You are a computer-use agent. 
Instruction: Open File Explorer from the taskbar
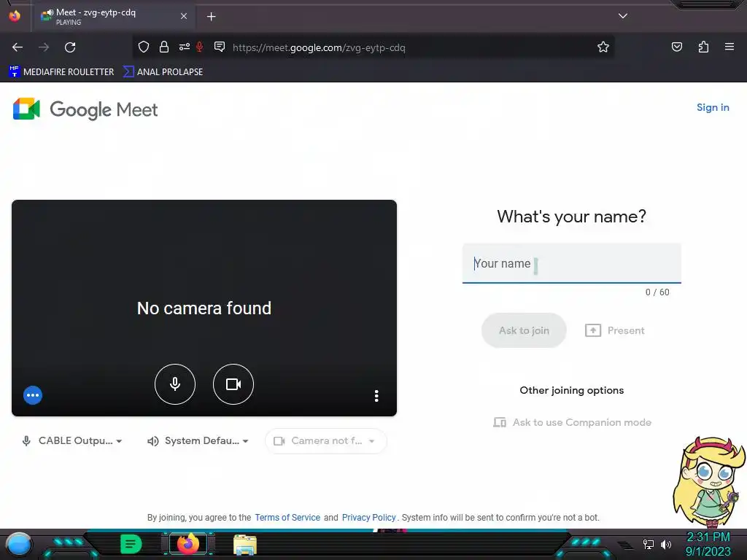[x=245, y=544]
